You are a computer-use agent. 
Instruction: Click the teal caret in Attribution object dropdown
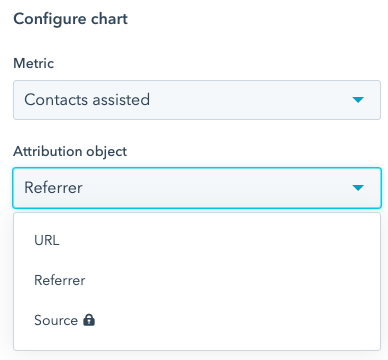click(358, 188)
